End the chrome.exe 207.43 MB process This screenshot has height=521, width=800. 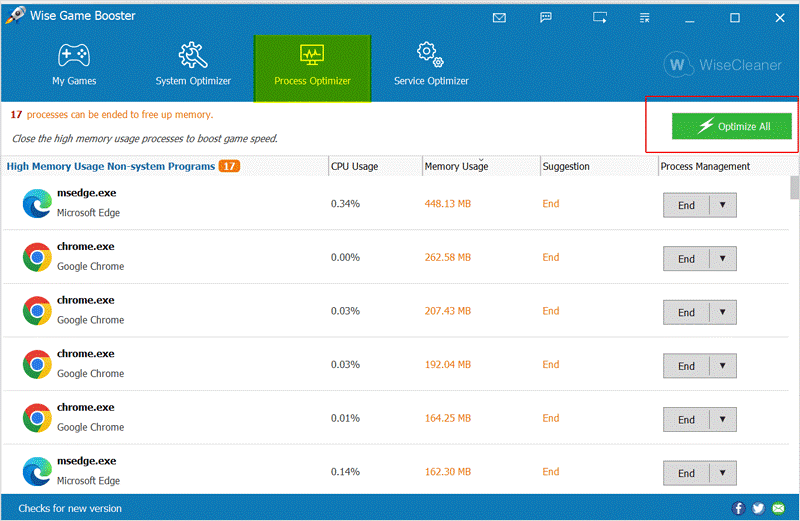point(686,312)
